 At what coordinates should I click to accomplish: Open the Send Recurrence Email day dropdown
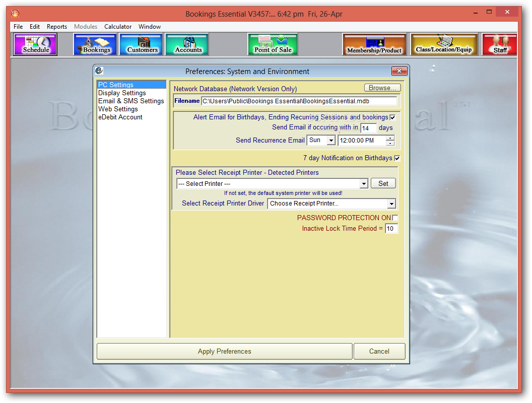pyautogui.click(x=331, y=140)
